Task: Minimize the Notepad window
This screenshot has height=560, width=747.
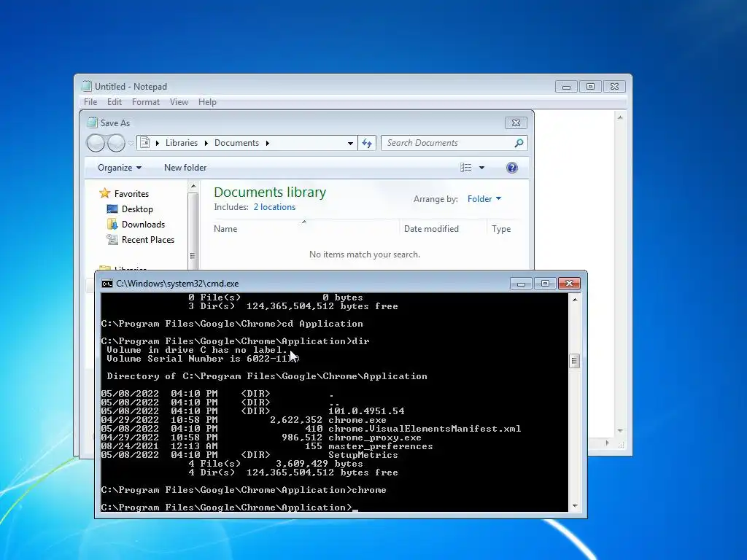Action: click(566, 87)
